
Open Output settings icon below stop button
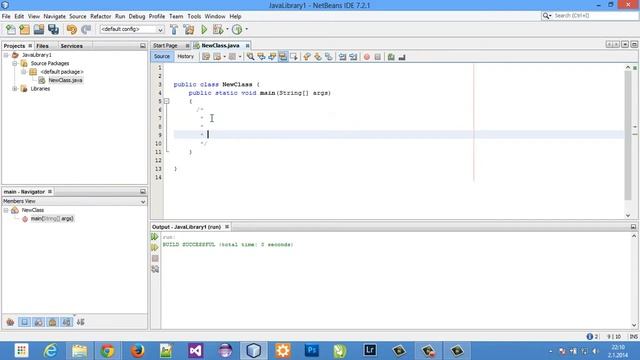pos(155,269)
